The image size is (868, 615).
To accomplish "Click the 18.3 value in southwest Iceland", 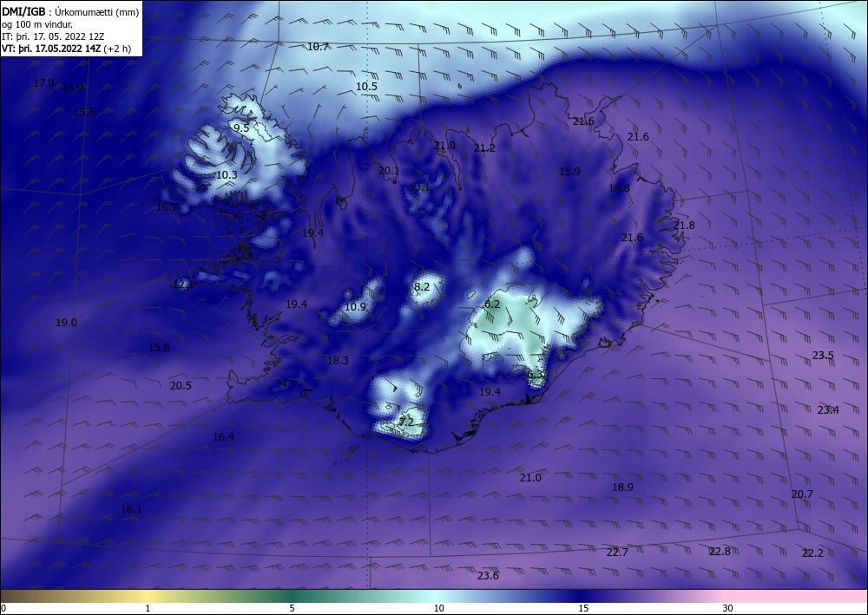I will (339, 361).
